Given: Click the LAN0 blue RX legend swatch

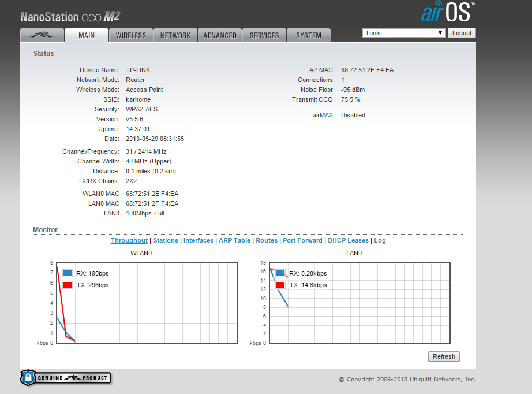Looking at the screenshot, I should [280, 273].
